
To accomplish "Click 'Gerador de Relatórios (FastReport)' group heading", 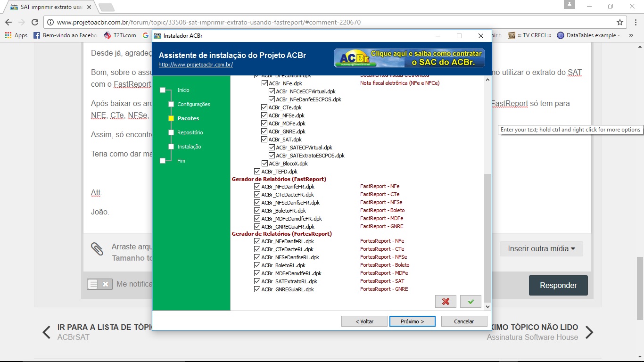I will (279, 179).
